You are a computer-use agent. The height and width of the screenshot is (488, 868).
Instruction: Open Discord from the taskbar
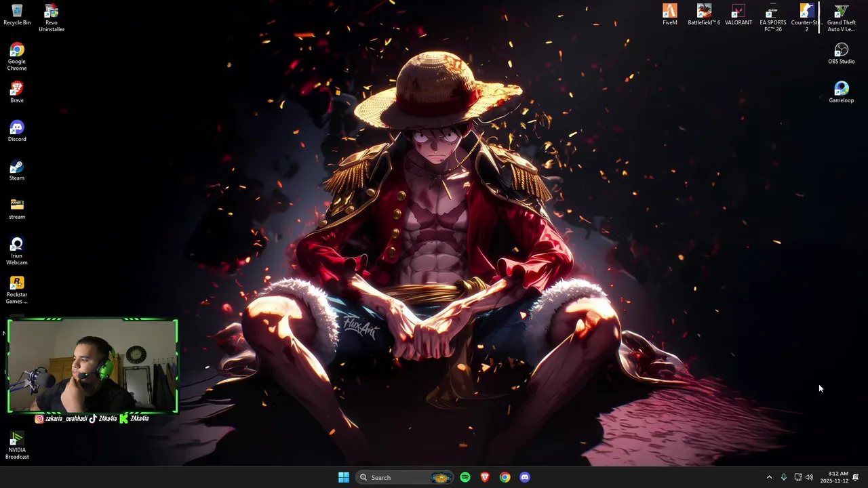coord(525,477)
